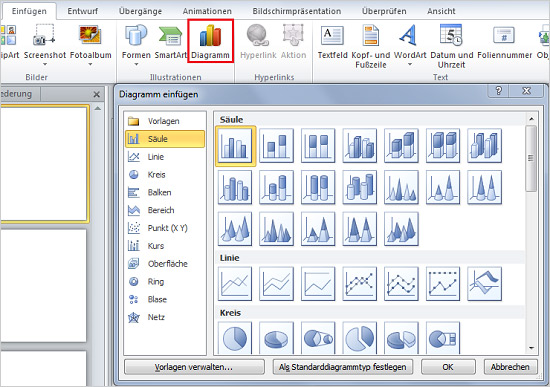Open Kopf- und Fußzeile settings
Viewport: 550px width, 387px height.
pos(371,46)
